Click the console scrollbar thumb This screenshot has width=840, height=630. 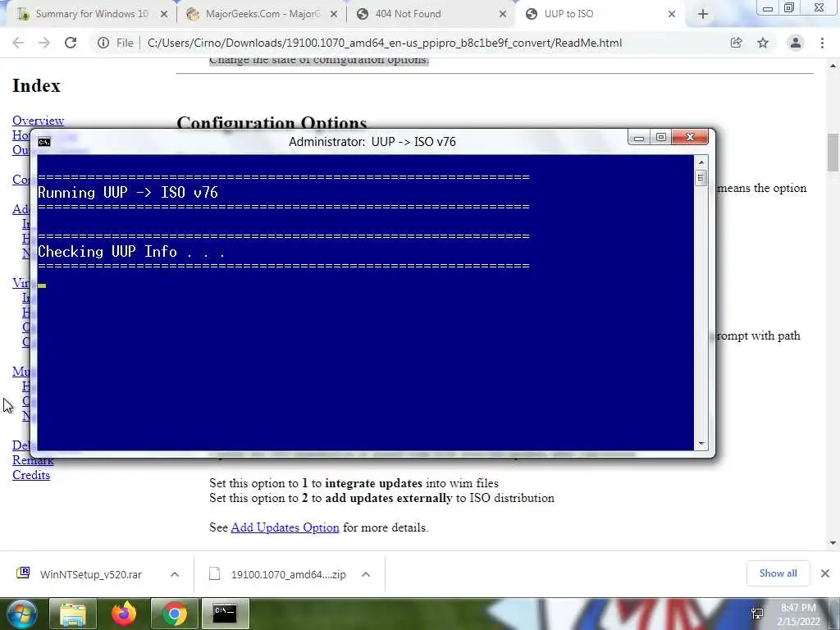(x=701, y=177)
